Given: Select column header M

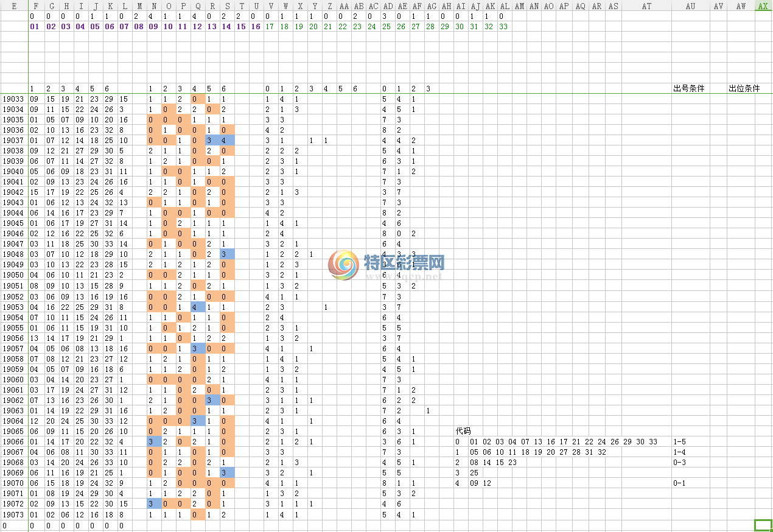Looking at the screenshot, I should coord(139,5).
